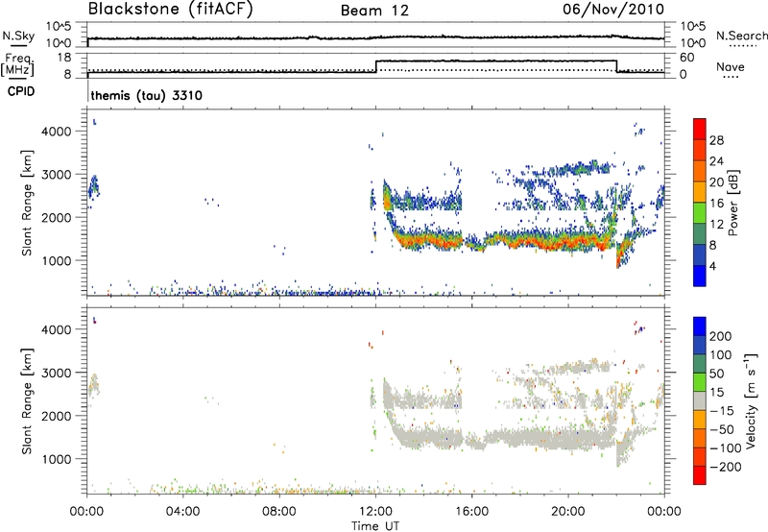Click the "Time UT" axis title
The height and width of the screenshot is (532, 768).
tap(375, 526)
